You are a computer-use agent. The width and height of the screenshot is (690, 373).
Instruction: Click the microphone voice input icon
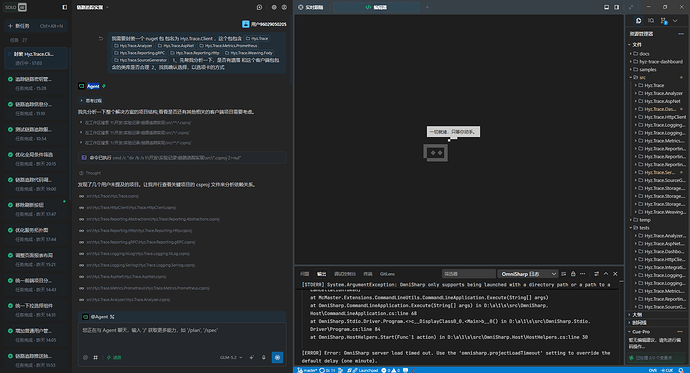tap(264, 357)
